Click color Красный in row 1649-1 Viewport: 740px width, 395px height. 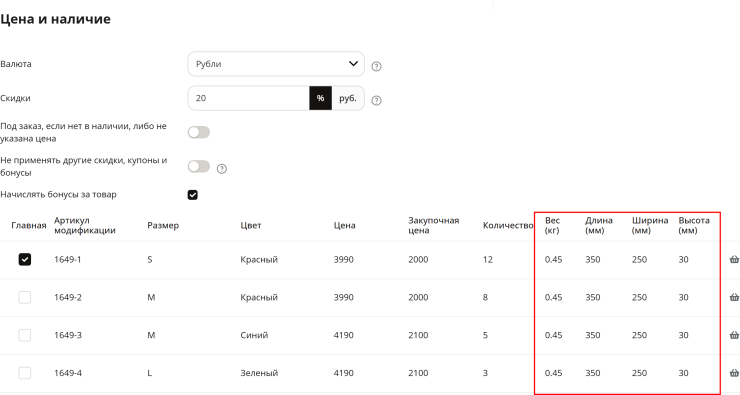[259, 260]
